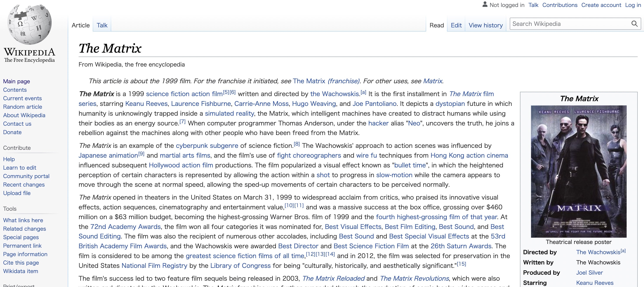Open Hugo Weaving link
Screen dimensions: 644x287
tap(314, 103)
